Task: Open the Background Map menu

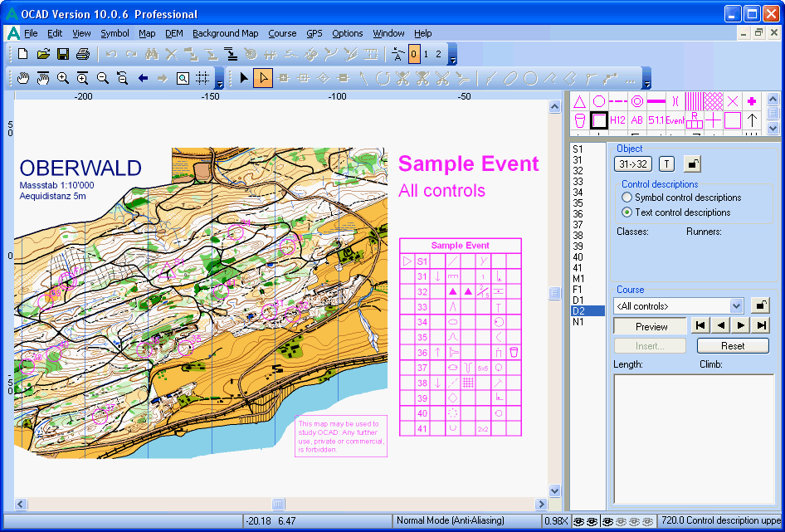Action: tap(225, 33)
